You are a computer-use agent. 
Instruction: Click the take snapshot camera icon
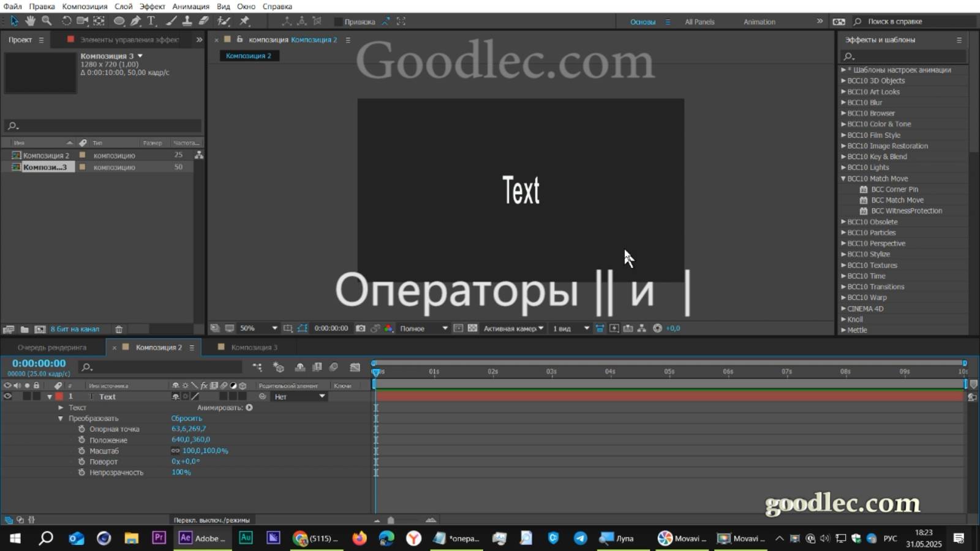361,329
